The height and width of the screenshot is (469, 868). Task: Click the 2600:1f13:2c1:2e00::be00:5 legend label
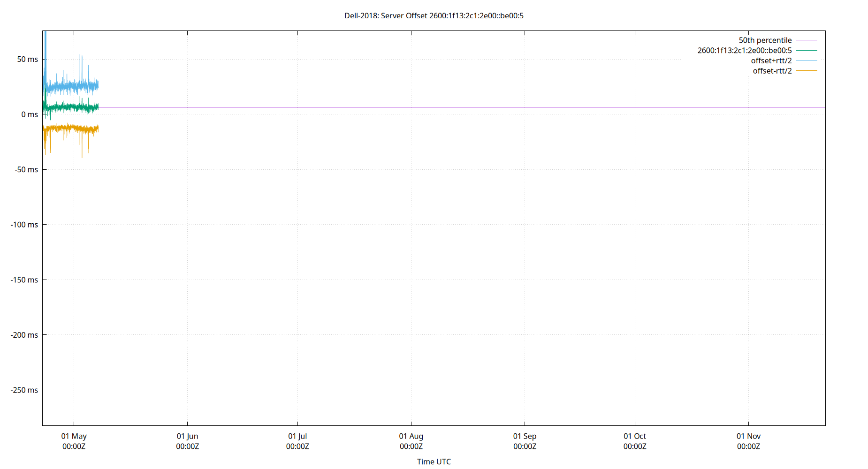(744, 50)
